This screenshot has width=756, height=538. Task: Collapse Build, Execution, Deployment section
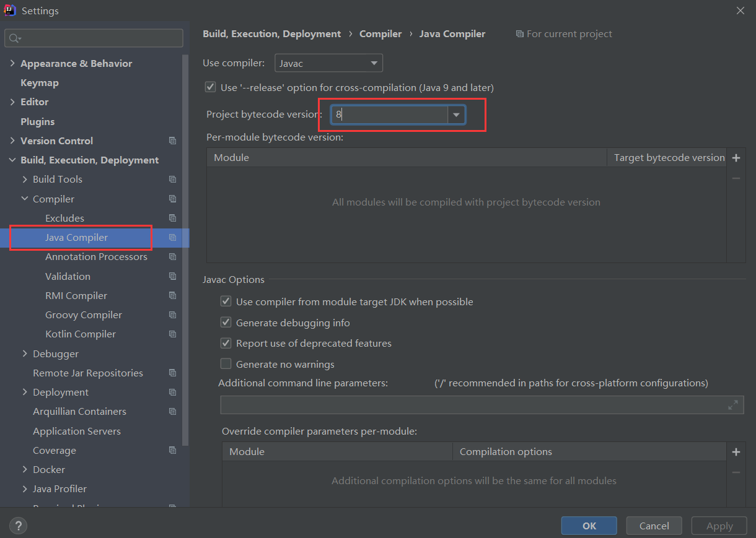(12, 160)
